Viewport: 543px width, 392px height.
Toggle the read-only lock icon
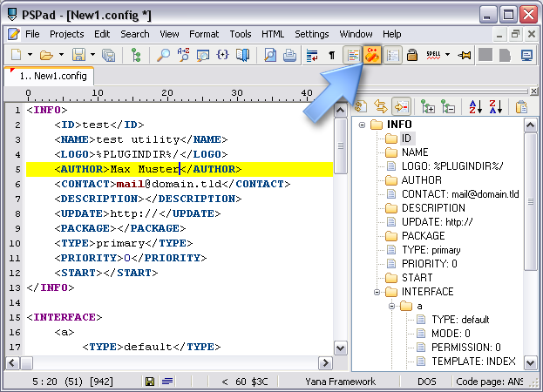point(412,55)
